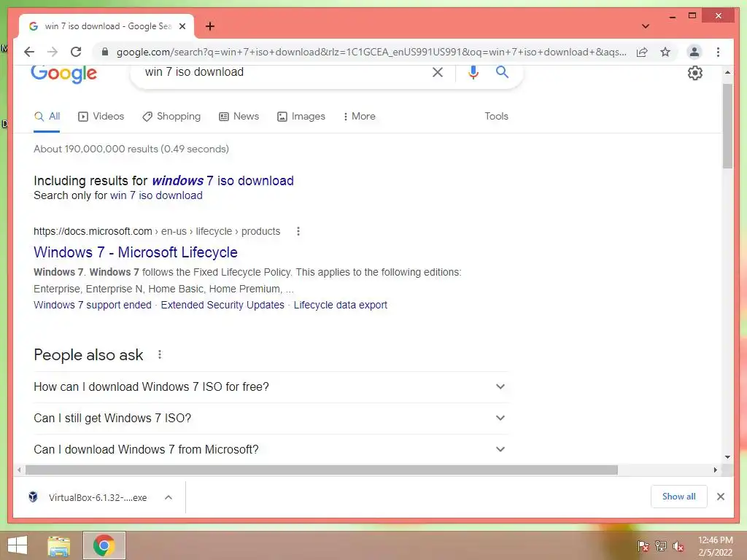
Task: Start voice search with the microphone
Action: coord(473,72)
